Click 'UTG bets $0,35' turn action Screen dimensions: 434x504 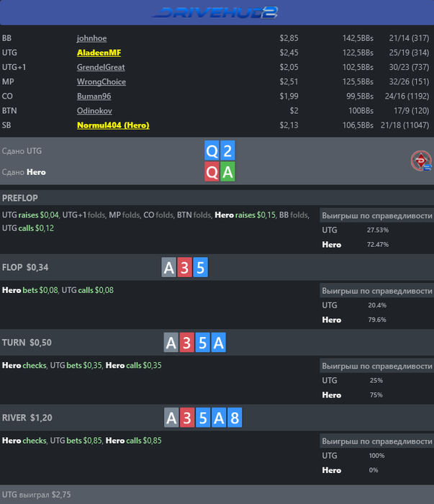click(76, 366)
